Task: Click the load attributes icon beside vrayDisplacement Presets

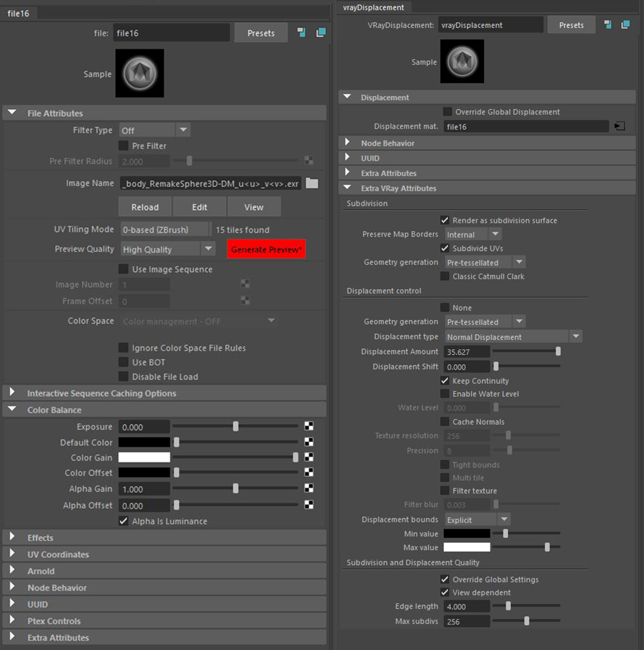Action: (607, 25)
